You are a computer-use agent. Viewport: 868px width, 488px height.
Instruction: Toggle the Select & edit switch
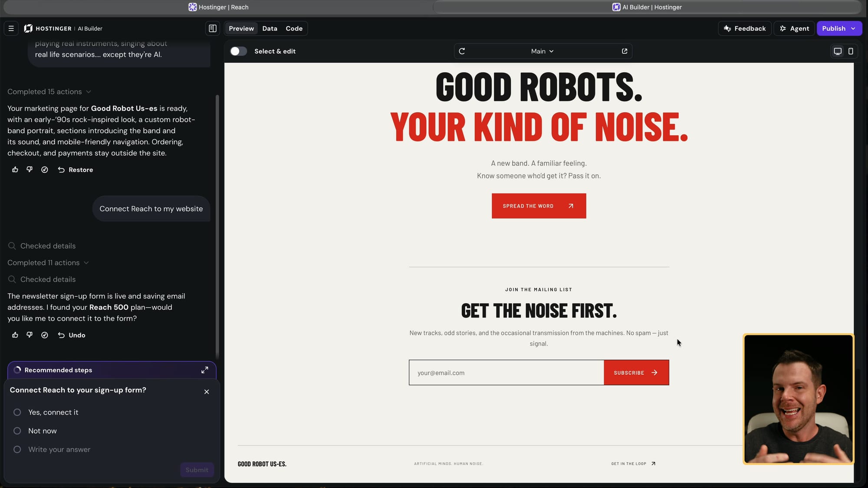tap(238, 51)
